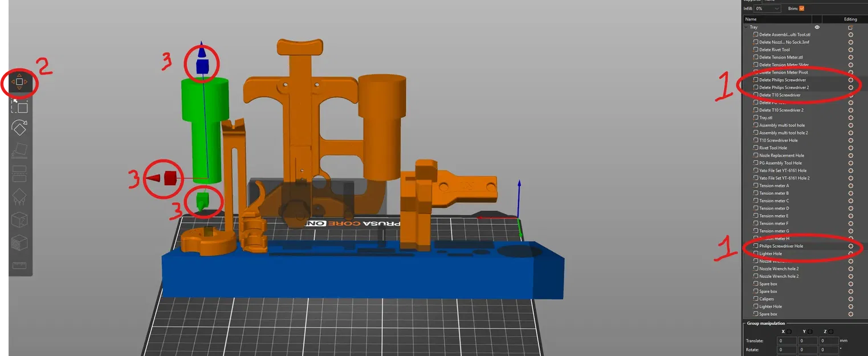This screenshot has height=356, width=868.
Task: Click editing icon for Tension meter A
Action: pyautogui.click(x=850, y=186)
